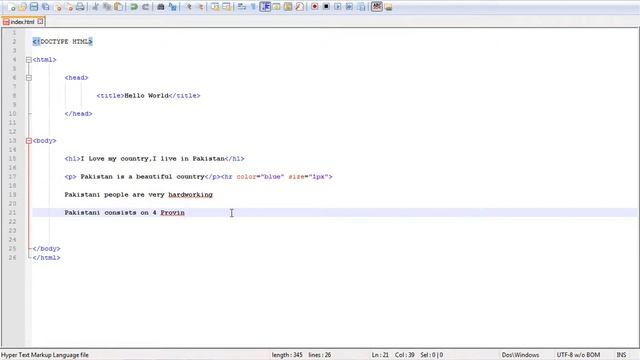Click the h1 text 'I Love my country'
This screenshot has width=640, height=360.
114,159
